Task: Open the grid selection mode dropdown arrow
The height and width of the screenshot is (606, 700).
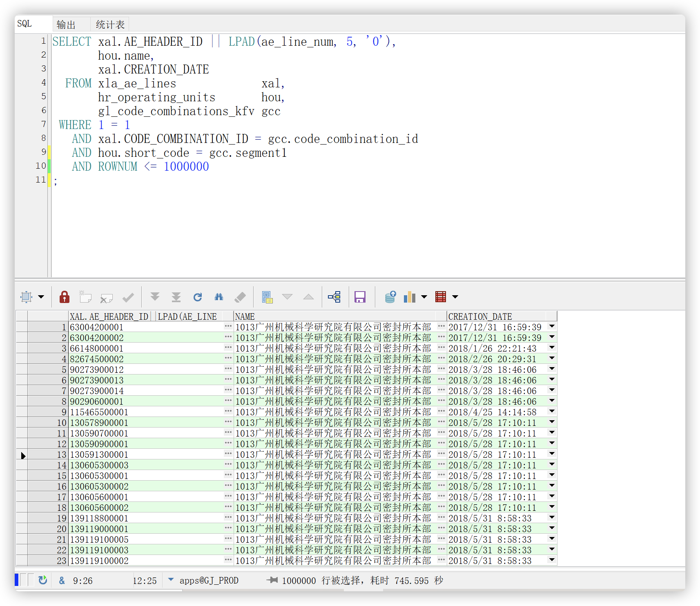Action: click(x=41, y=297)
